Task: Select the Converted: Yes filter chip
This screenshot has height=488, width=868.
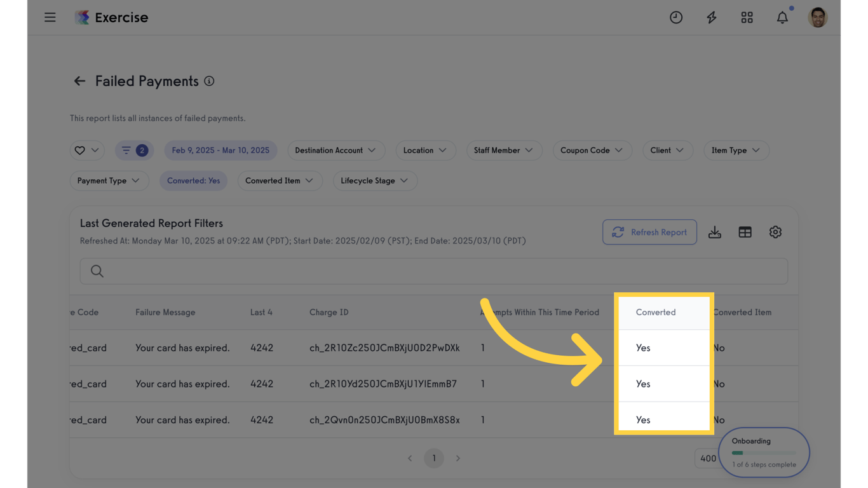Action: (x=193, y=180)
